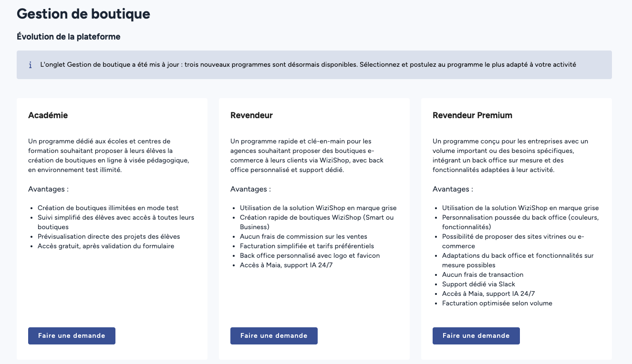Select the Revendeur card heading
This screenshot has height=364, width=632.
tap(251, 115)
